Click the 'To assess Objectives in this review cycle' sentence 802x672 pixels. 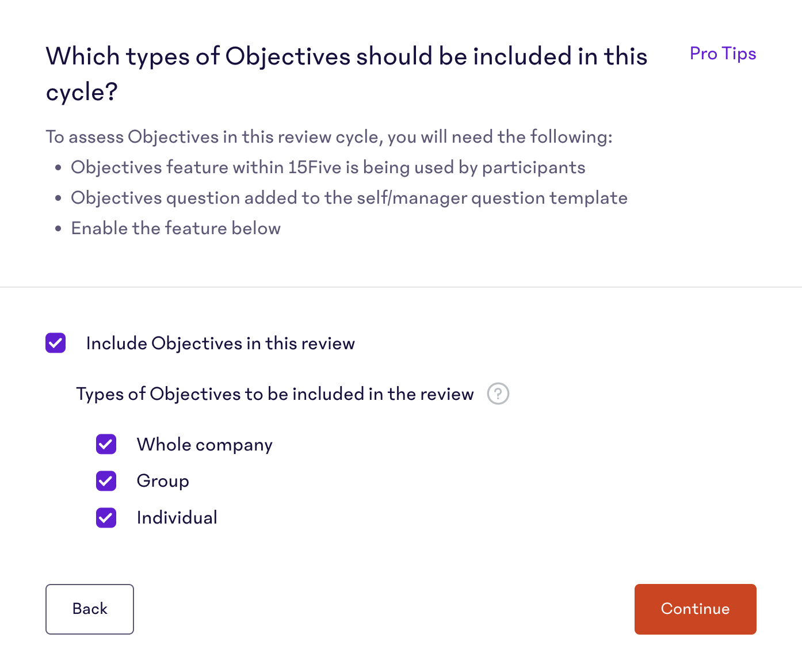[x=329, y=137]
